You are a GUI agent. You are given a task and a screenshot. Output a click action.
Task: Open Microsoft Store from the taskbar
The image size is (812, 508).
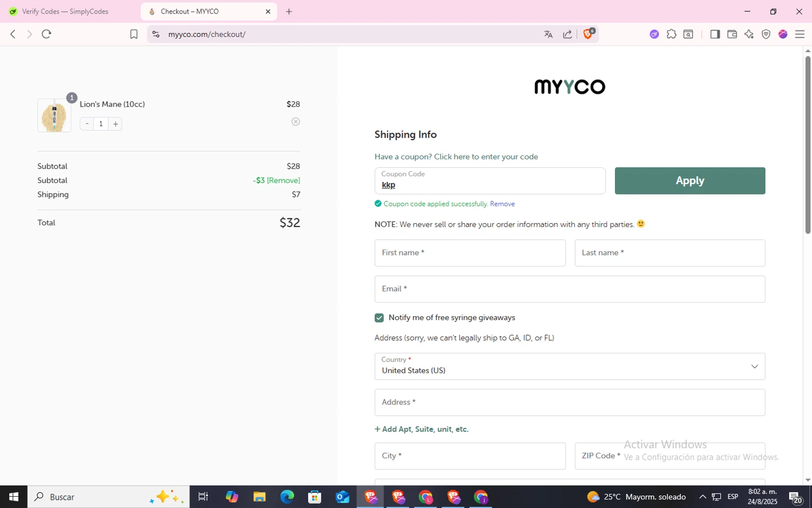pyautogui.click(x=315, y=497)
